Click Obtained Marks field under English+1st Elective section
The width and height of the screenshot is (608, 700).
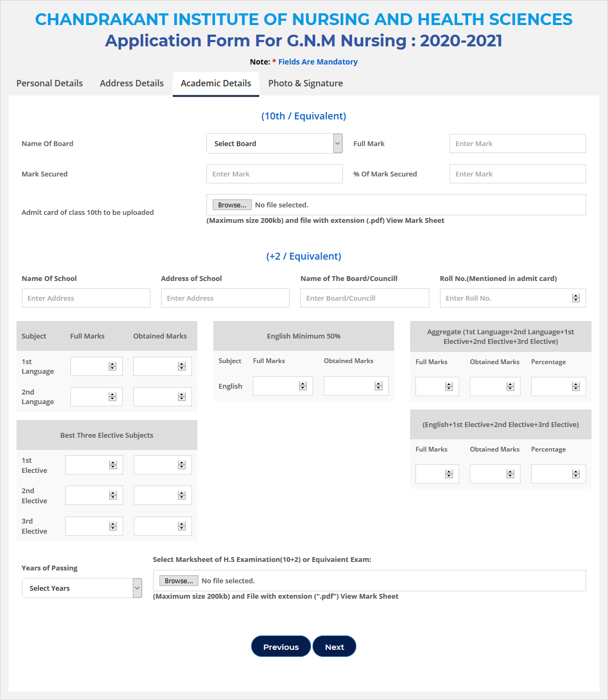[495, 474]
